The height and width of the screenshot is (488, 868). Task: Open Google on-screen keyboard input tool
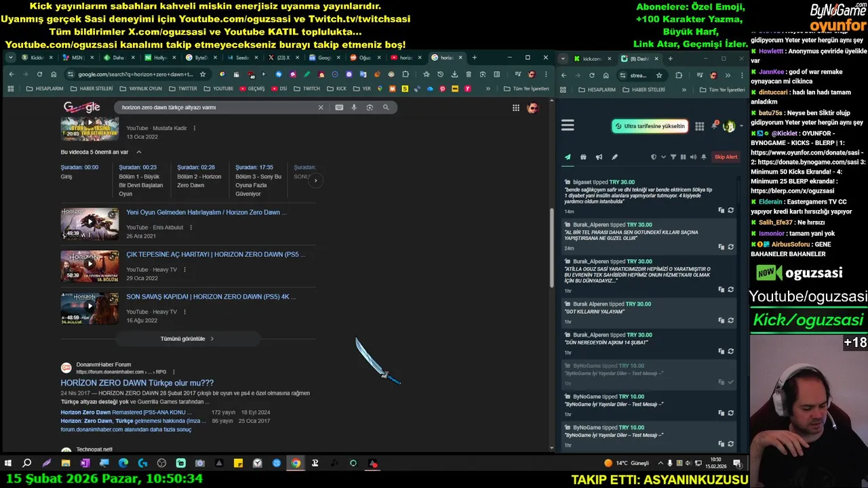[x=339, y=107]
